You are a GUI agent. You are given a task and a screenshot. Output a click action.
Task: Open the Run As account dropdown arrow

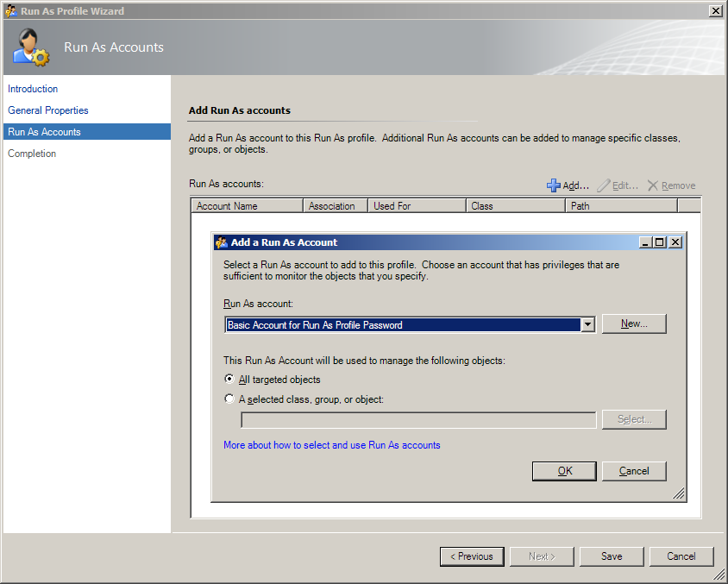coord(587,324)
